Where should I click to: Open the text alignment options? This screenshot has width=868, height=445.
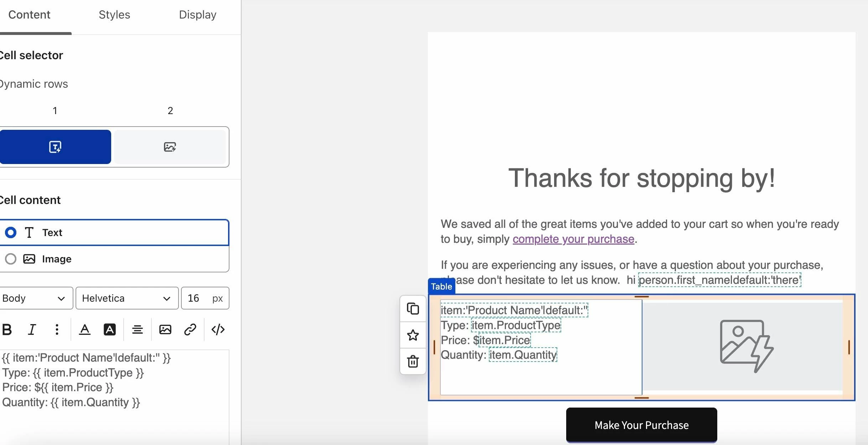coord(138,329)
